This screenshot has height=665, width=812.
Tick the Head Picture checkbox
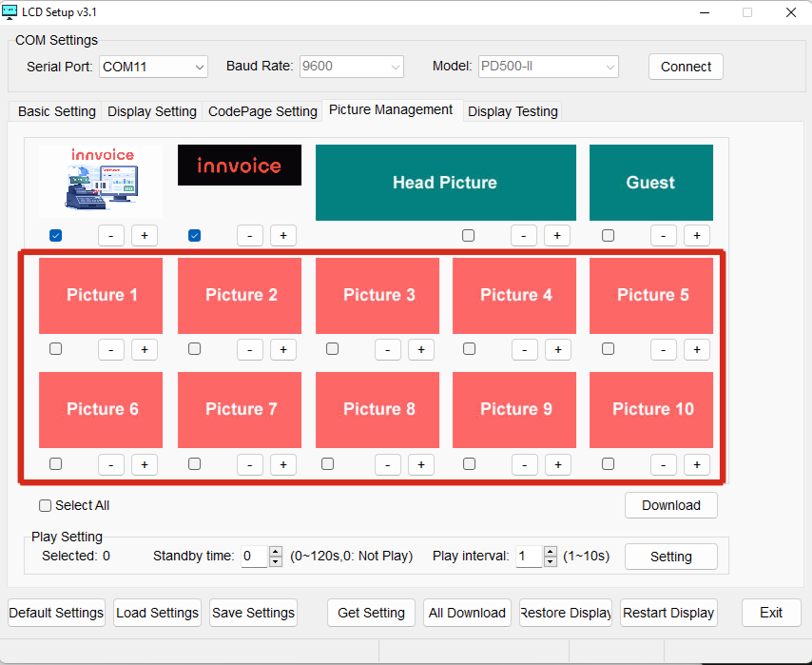pyautogui.click(x=469, y=235)
